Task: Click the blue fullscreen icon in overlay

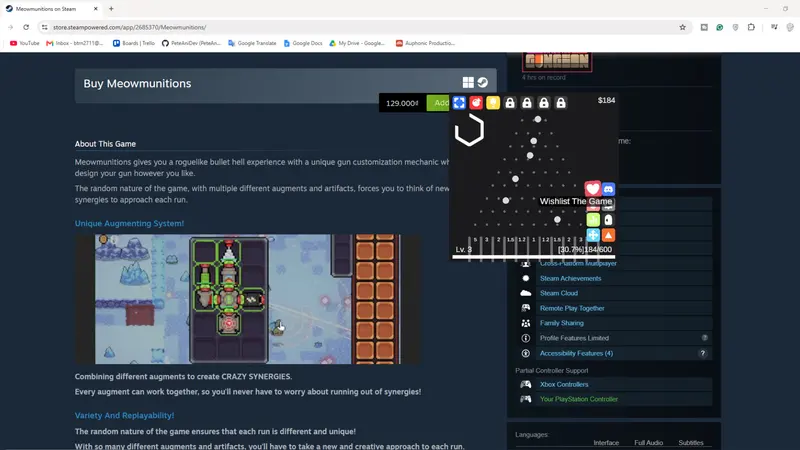Action: 459,103
